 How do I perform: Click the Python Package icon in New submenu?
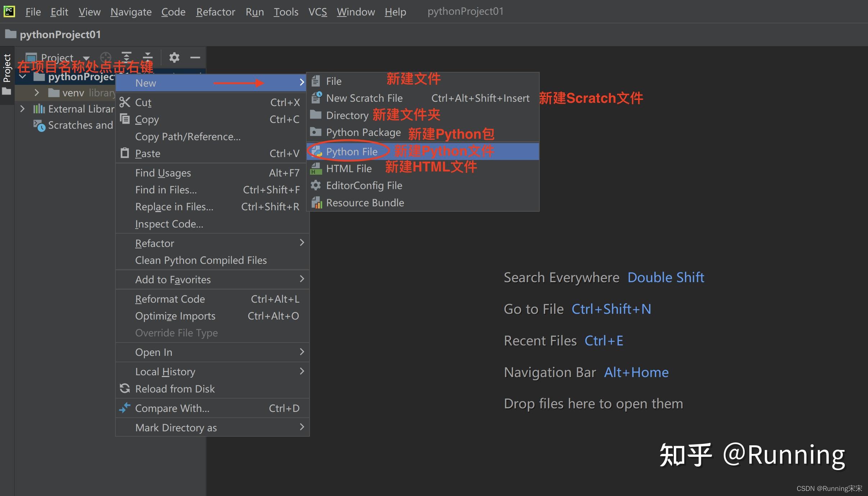(x=316, y=132)
